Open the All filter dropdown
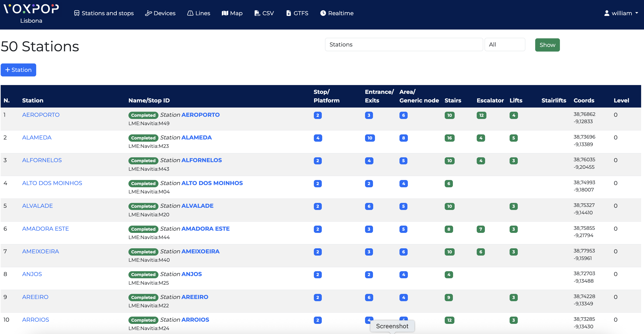 click(505, 45)
